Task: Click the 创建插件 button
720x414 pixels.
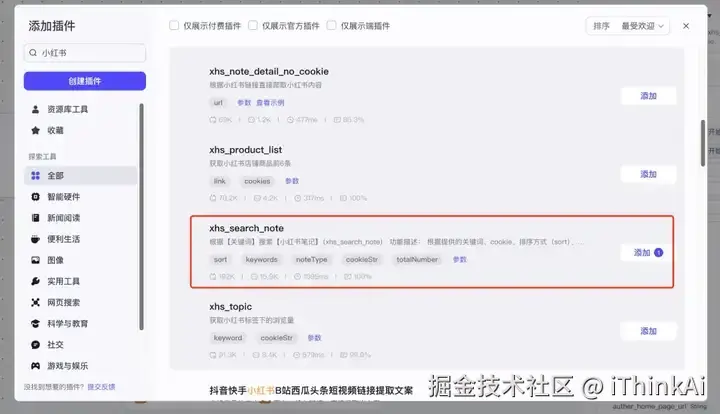Action: click(85, 81)
